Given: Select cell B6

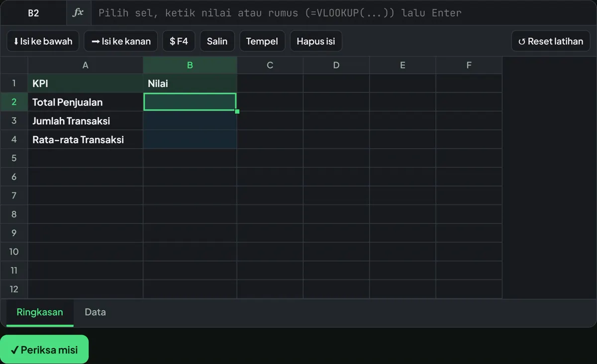Looking at the screenshot, I should pos(190,177).
